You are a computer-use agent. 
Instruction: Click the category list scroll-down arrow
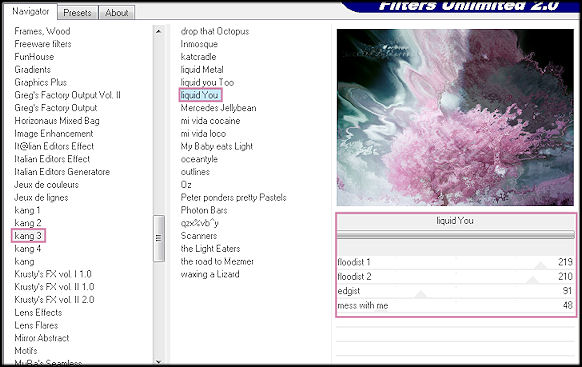pyautogui.click(x=158, y=361)
